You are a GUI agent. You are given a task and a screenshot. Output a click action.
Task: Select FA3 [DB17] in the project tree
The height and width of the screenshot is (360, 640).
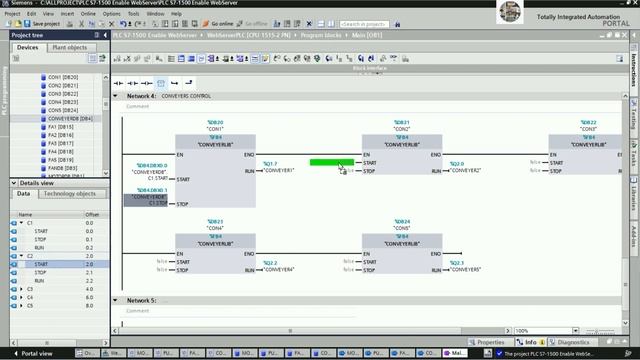point(60,143)
